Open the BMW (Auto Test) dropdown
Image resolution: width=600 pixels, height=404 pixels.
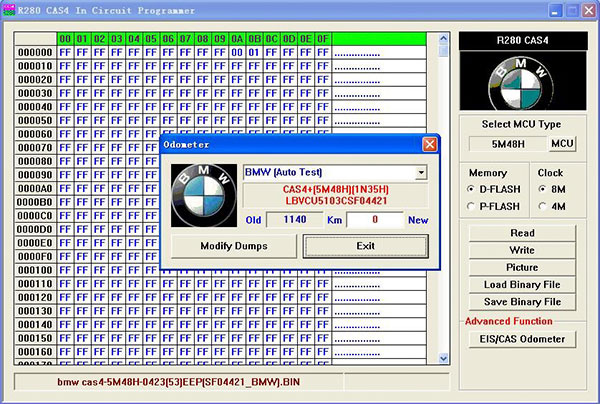coord(421,173)
